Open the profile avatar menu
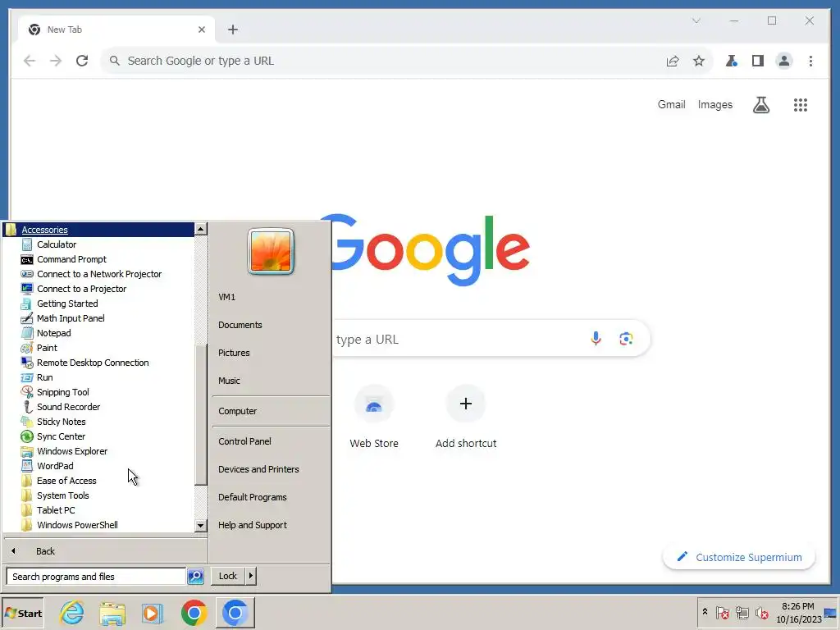The height and width of the screenshot is (630, 840). tap(783, 61)
